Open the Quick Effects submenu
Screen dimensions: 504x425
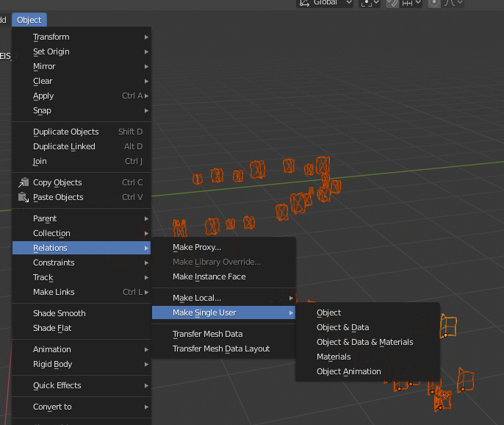click(82, 385)
